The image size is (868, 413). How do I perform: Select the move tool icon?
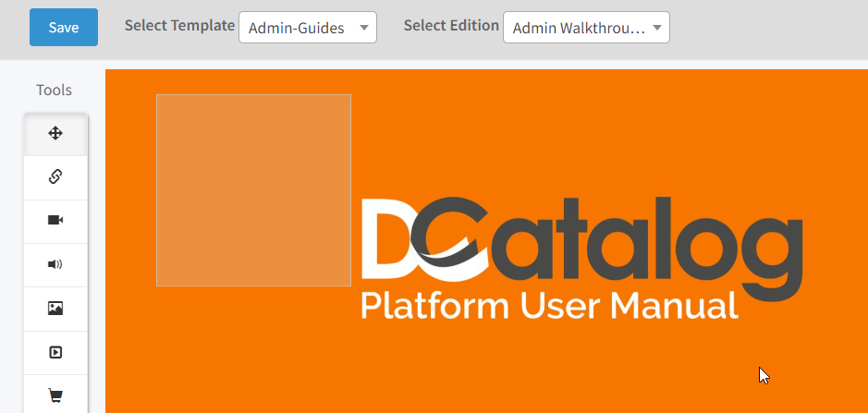point(55,133)
